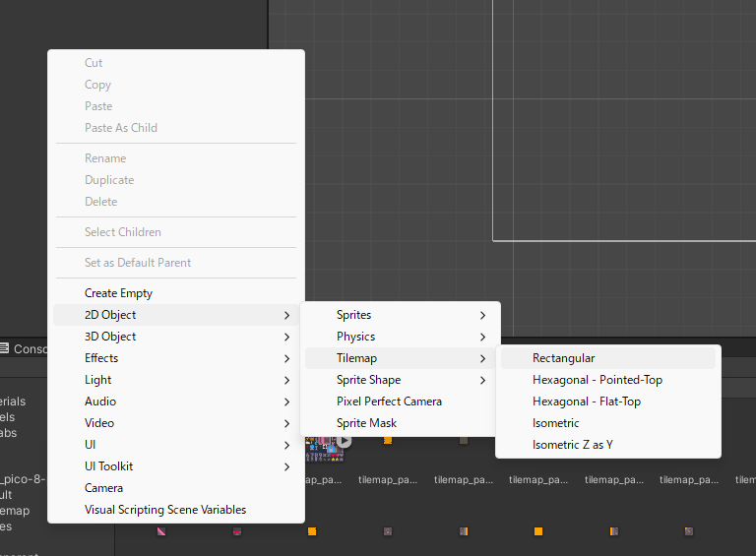Select Visual Scripting Scene Variables
Screen dimensions: 756x556
pos(176,510)
